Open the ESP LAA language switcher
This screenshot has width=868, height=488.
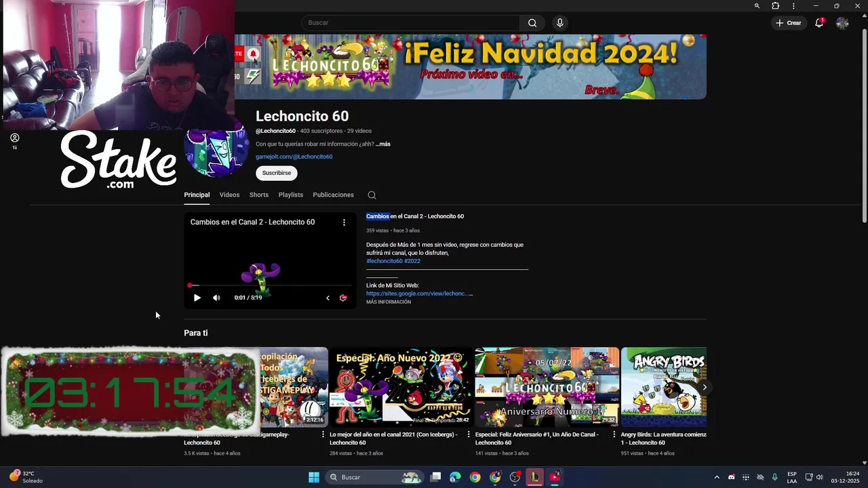792,477
